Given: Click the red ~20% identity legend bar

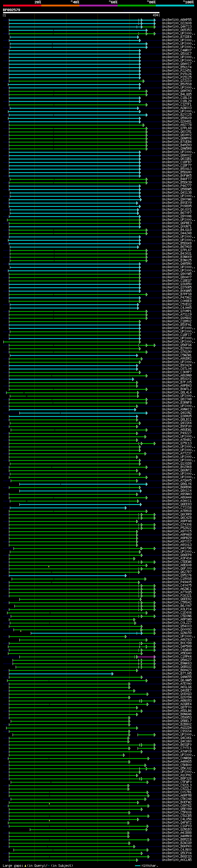Looking at the screenshot, I should click(22, 6).
